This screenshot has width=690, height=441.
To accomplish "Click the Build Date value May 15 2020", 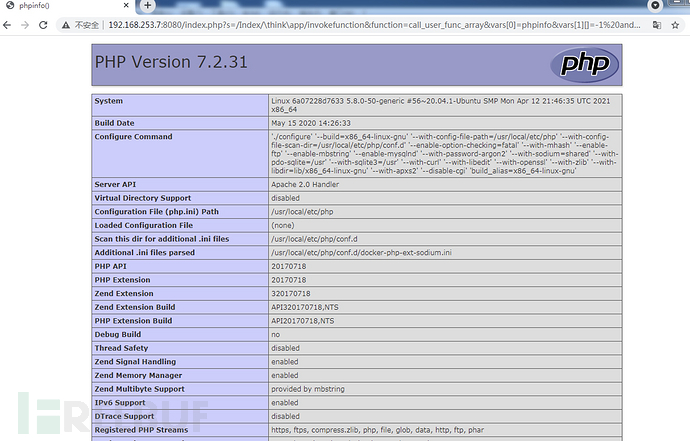I will pos(311,123).
